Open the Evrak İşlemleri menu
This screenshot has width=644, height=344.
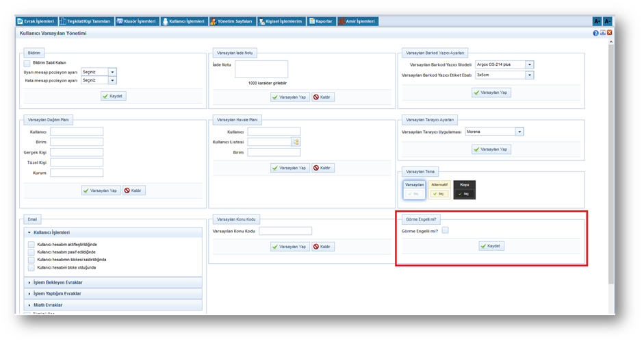pos(36,21)
